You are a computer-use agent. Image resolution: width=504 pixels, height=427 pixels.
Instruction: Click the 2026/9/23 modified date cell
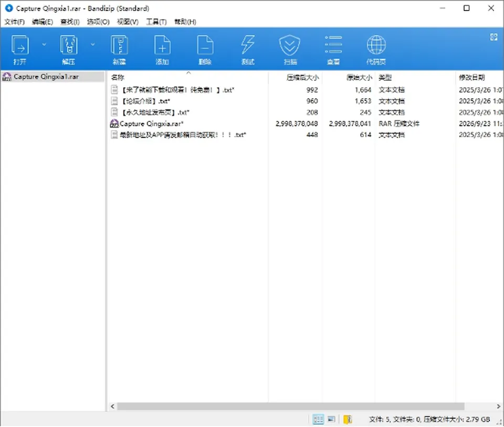click(x=481, y=124)
